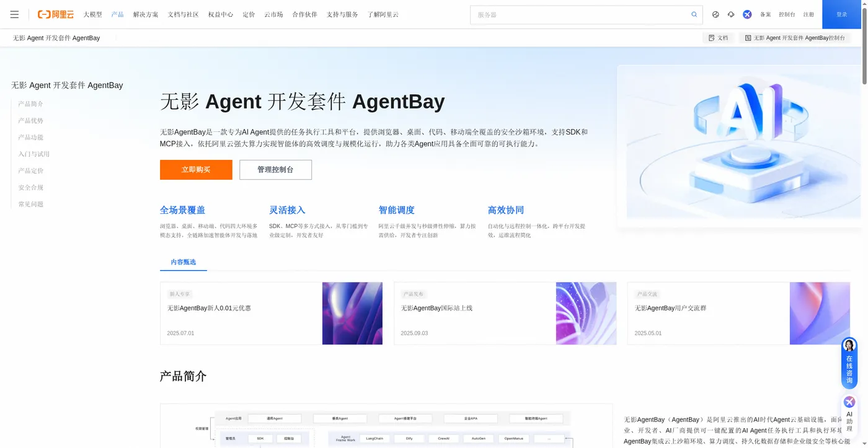The image size is (868, 448).
Task: Click the date 2025.09.03
Action: (414, 333)
